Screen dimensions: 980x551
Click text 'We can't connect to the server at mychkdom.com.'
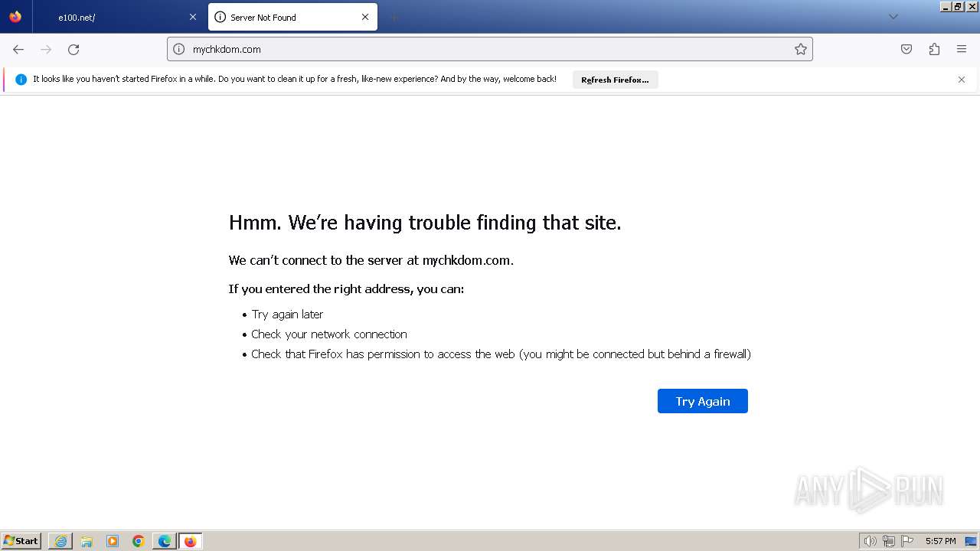pos(371,260)
